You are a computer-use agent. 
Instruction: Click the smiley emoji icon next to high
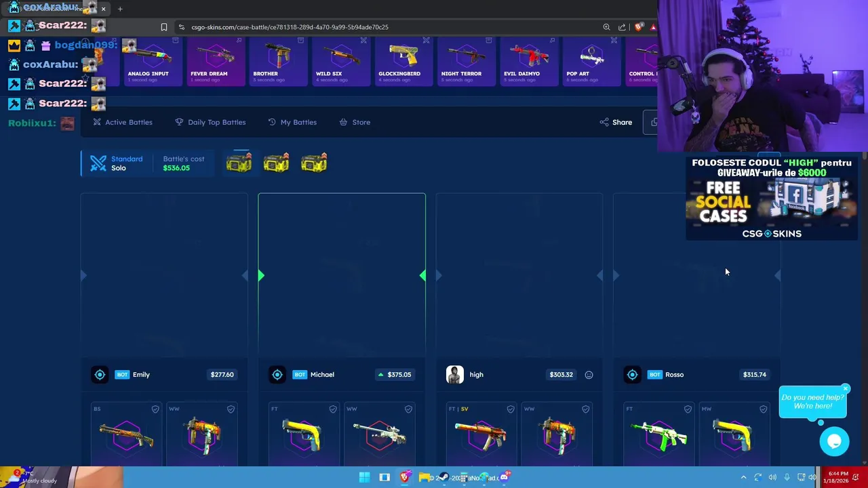(x=589, y=375)
